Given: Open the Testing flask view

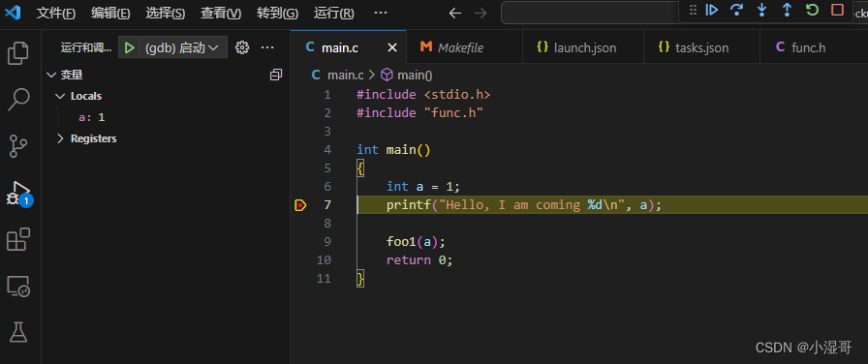Looking at the screenshot, I should (18, 332).
